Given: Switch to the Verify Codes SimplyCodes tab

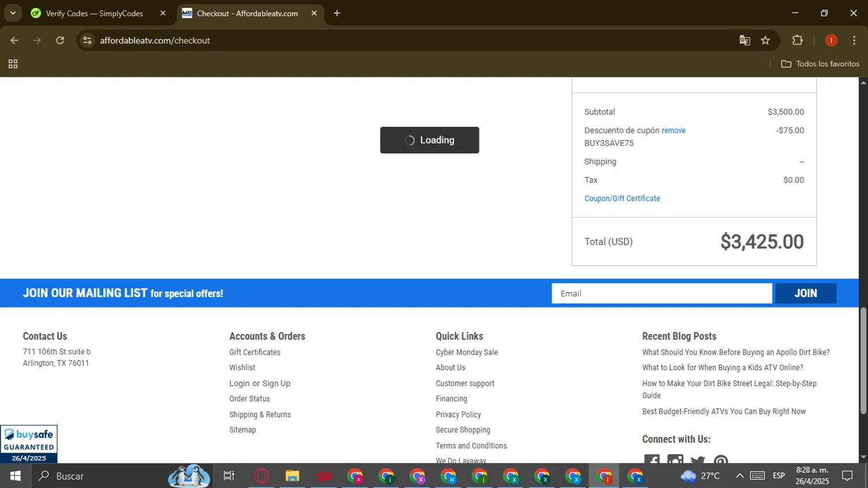Looking at the screenshot, I should coord(94,13).
